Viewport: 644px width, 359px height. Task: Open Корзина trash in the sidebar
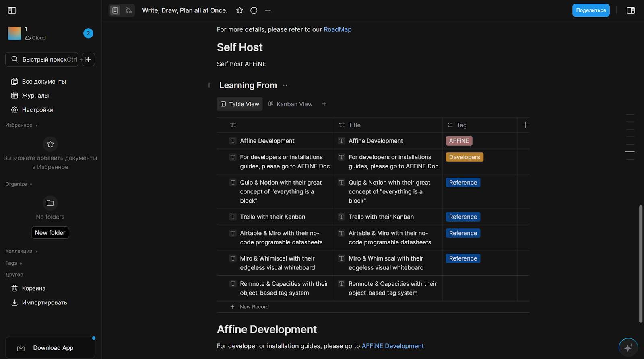click(51, 288)
